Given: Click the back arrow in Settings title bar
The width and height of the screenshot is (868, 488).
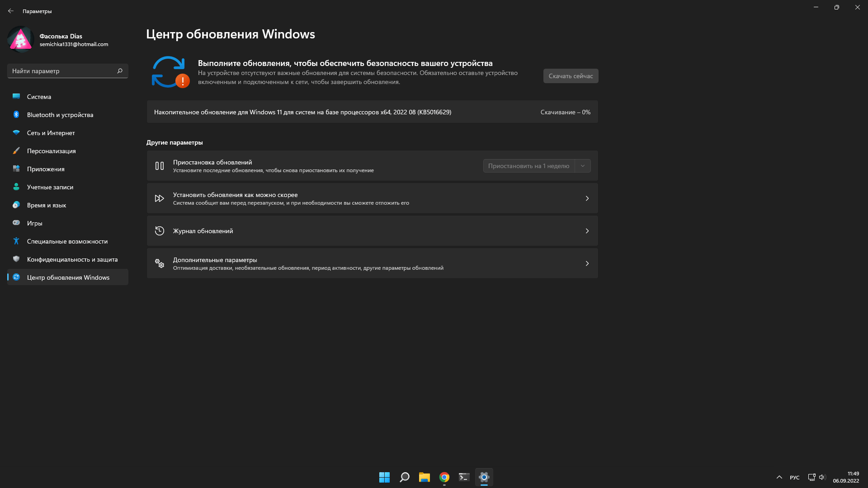Looking at the screenshot, I should pyautogui.click(x=11, y=11).
